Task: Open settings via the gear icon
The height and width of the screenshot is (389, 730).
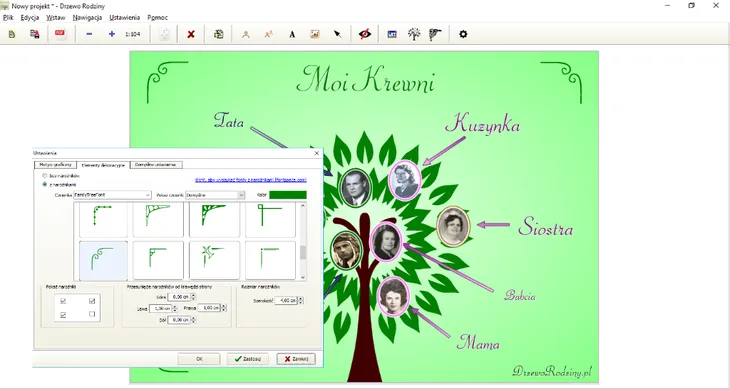Action: click(x=463, y=34)
